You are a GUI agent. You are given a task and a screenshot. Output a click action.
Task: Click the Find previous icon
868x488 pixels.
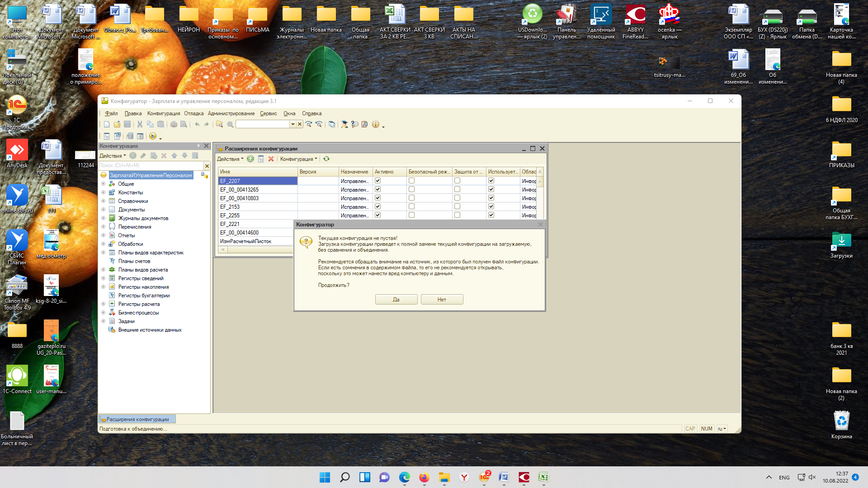pyautogui.click(x=319, y=124)
